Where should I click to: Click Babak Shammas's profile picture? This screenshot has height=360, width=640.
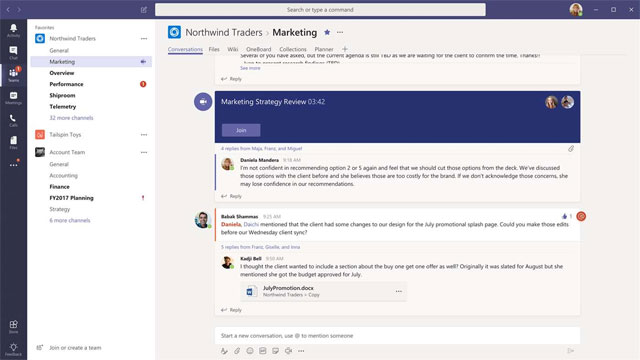point(203,220)
